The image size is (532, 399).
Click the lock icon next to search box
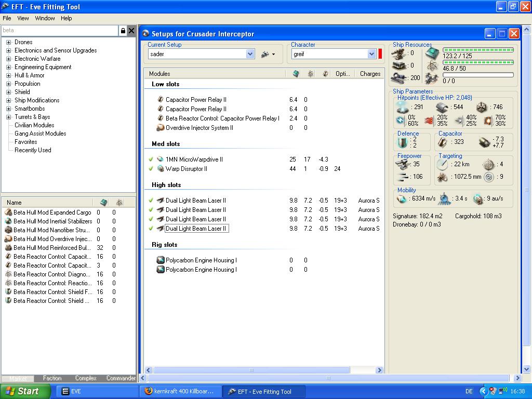[123, 31]
